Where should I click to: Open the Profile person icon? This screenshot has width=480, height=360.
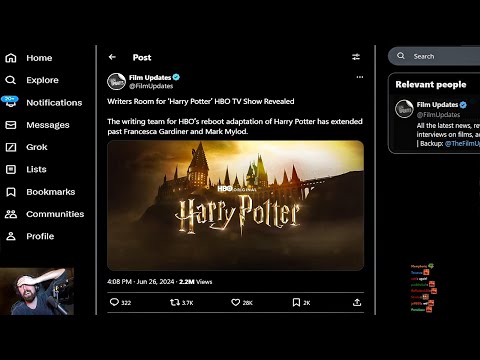(x=11, y=236)
